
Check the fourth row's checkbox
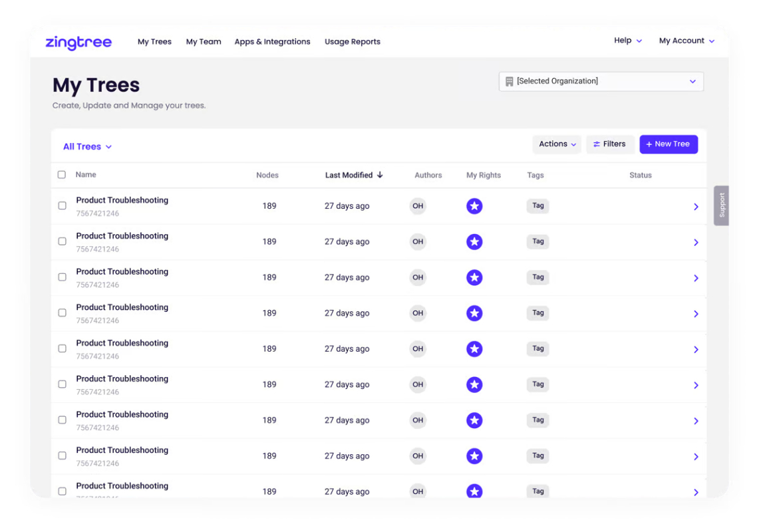[x=62, y=313]
